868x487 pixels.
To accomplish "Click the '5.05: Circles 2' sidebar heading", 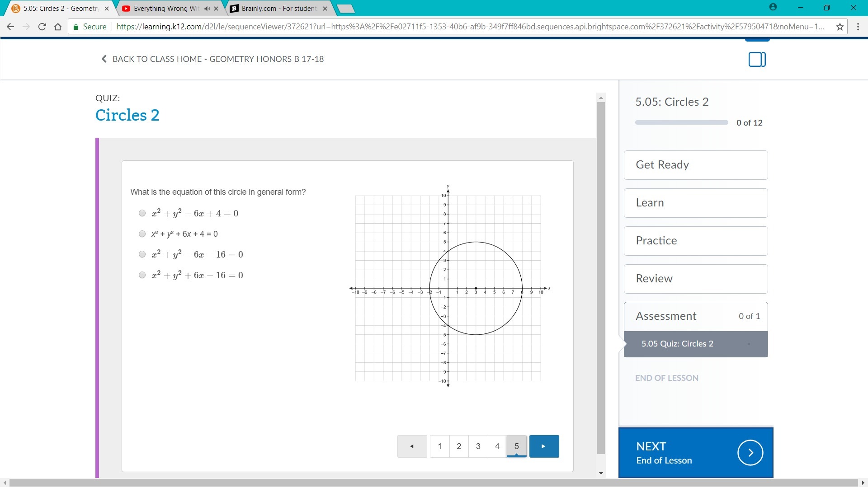I will (672, 102).
